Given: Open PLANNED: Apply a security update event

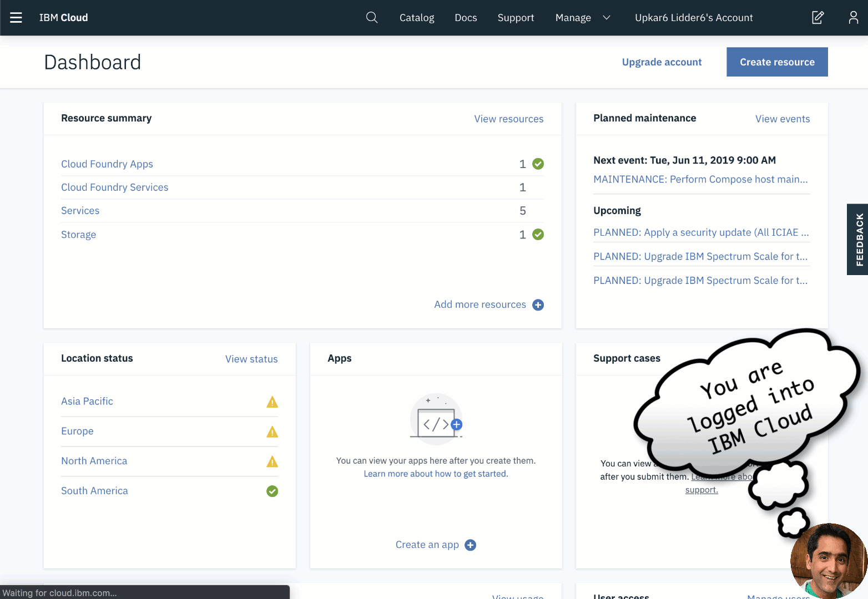Looking at the screenshot, I should [x=701, y=232].
